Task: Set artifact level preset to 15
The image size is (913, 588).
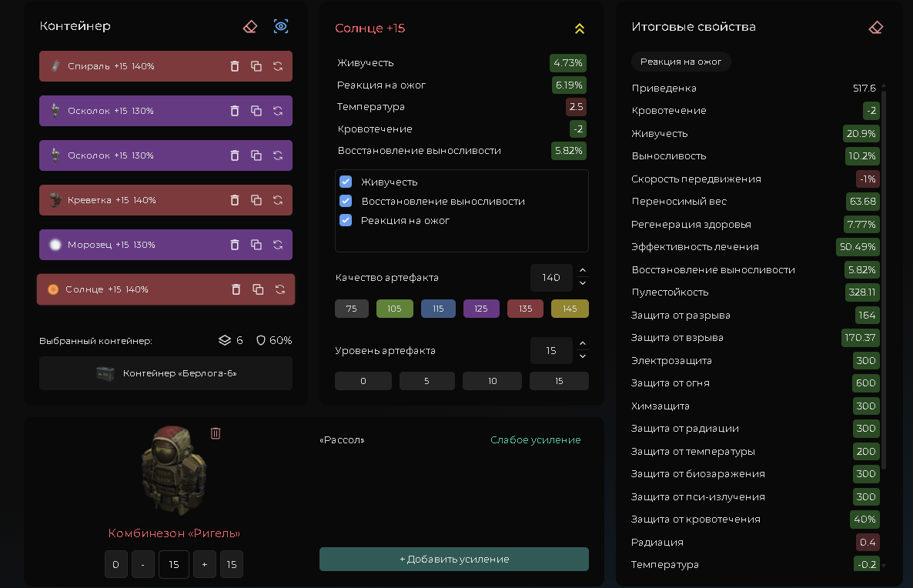Action: click(559, 381)
